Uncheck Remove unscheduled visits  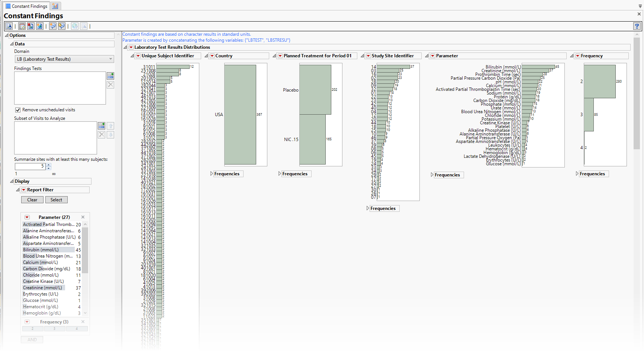[18, 110]
